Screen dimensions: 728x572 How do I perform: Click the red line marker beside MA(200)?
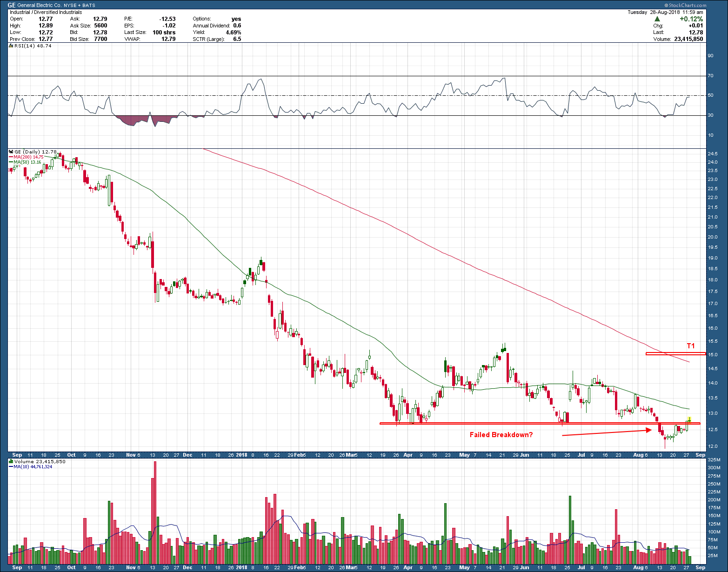coord(11,157)
